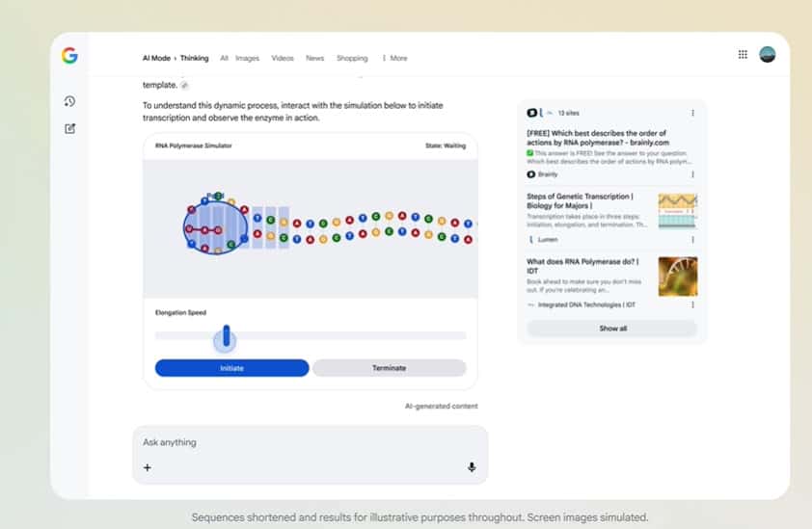Open search history from the sidebar

69,101
